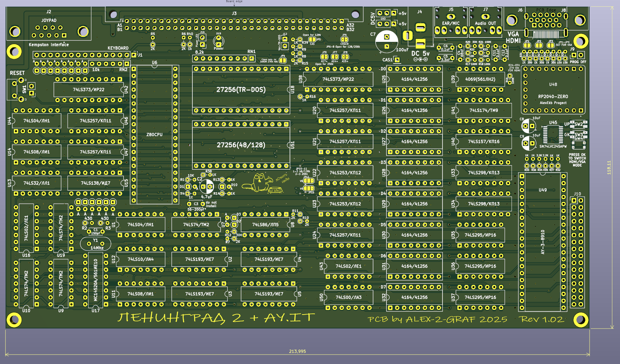Select the Z80CPU chip footprint
This screenshot has height=364, width=620.
(154, 134)
